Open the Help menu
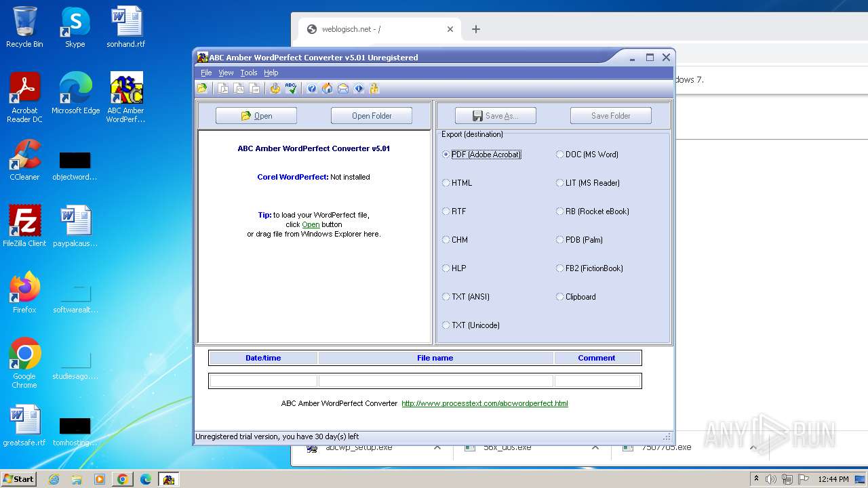 click(x=271, y=73)
